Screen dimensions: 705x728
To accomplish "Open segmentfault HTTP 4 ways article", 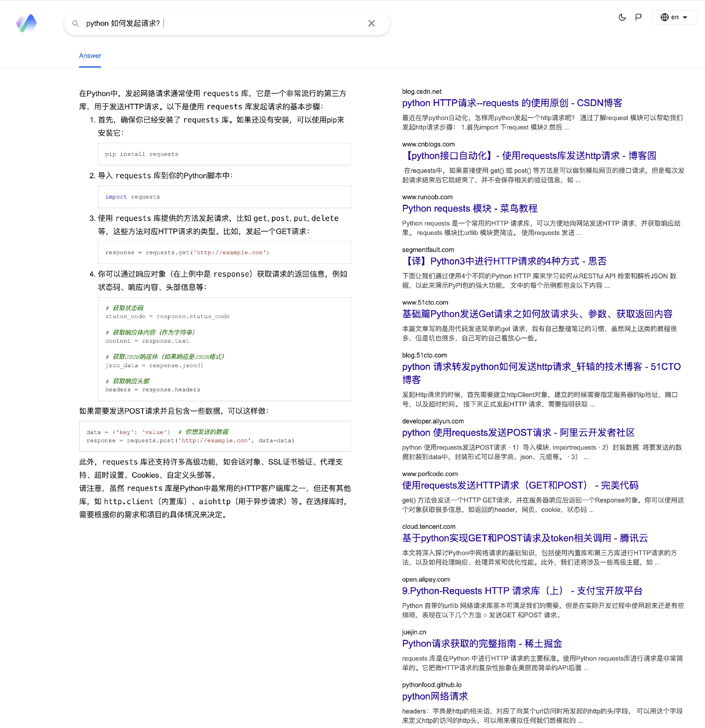I will click(x=504, y=261).
